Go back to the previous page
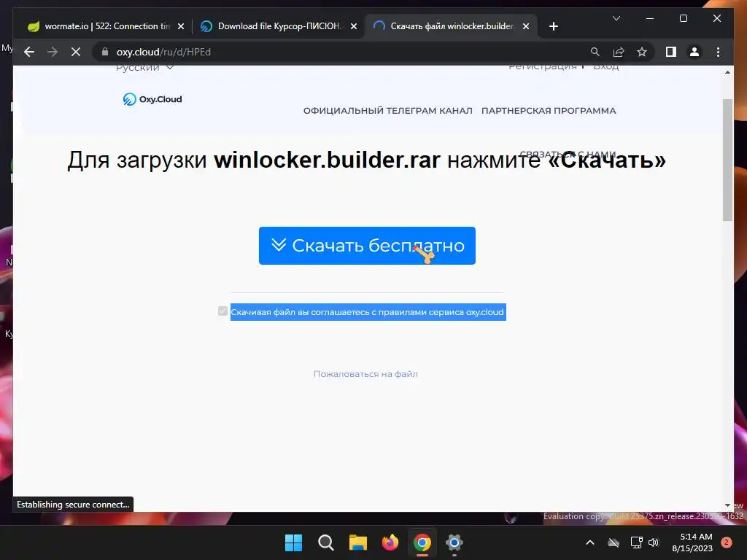 [x=29, y=52]
